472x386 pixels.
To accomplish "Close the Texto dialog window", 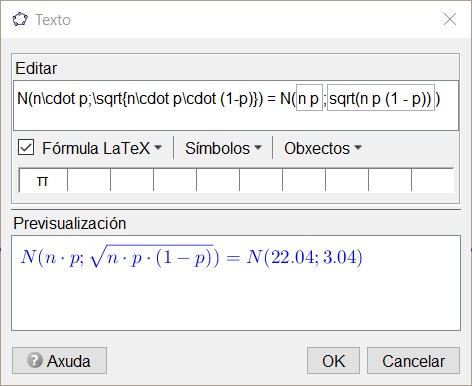I will click(450, 19).
